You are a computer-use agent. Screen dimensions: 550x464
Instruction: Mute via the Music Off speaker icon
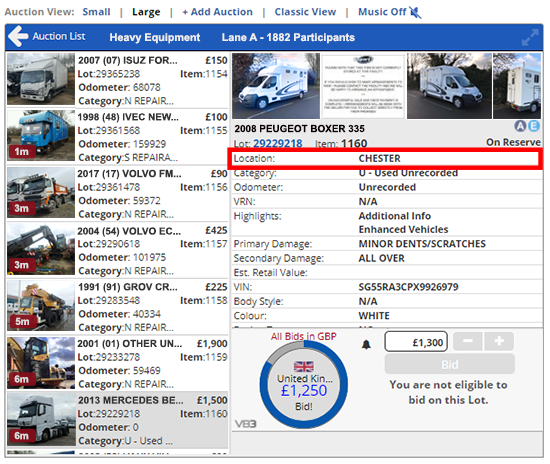click(x=415, y=12)
